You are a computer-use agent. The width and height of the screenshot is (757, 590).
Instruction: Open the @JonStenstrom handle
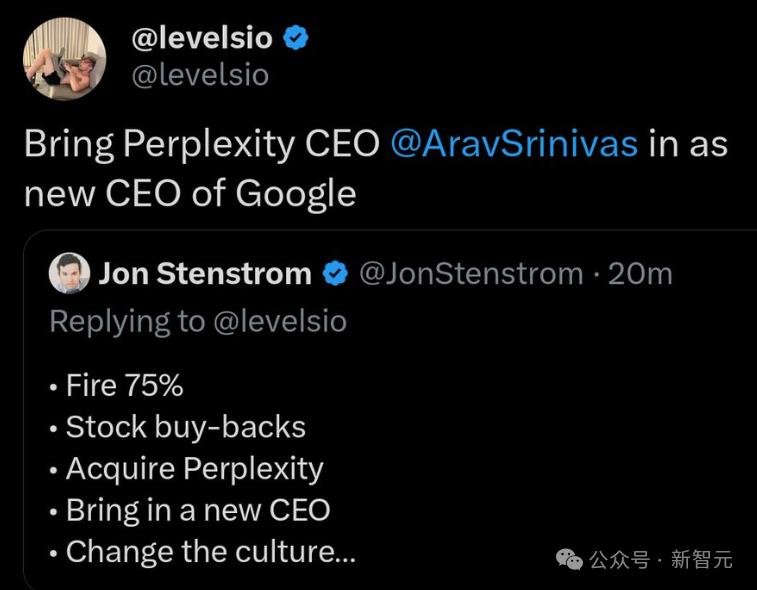point(470,273)
